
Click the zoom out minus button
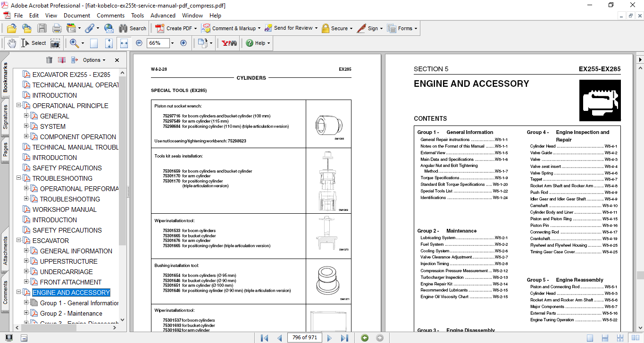(x=139, y=43)
